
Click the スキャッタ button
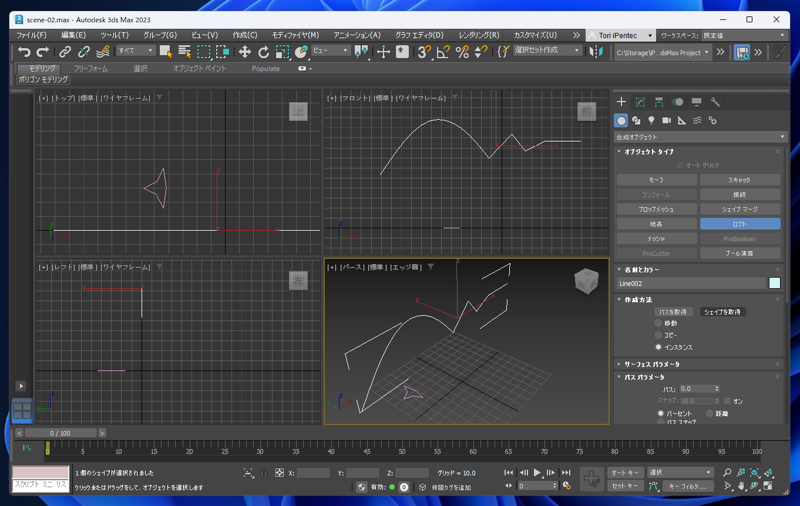coord(740,180)
